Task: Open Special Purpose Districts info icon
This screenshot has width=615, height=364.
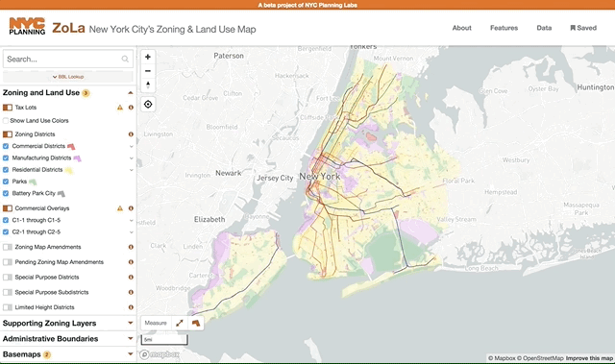Action: [x=131, y=277]
